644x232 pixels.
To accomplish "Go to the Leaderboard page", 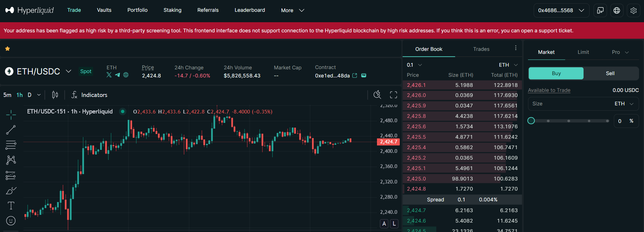I will 250,10.
